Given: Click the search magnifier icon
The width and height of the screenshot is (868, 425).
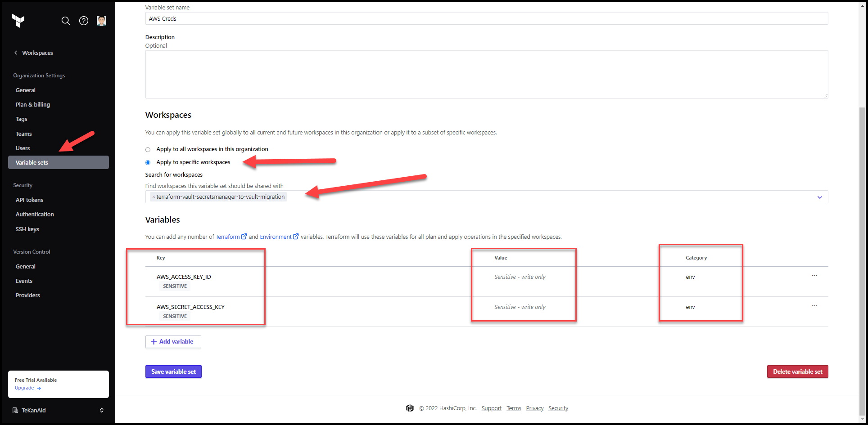Looking at the screenshot, I should (x=66, y=21).
